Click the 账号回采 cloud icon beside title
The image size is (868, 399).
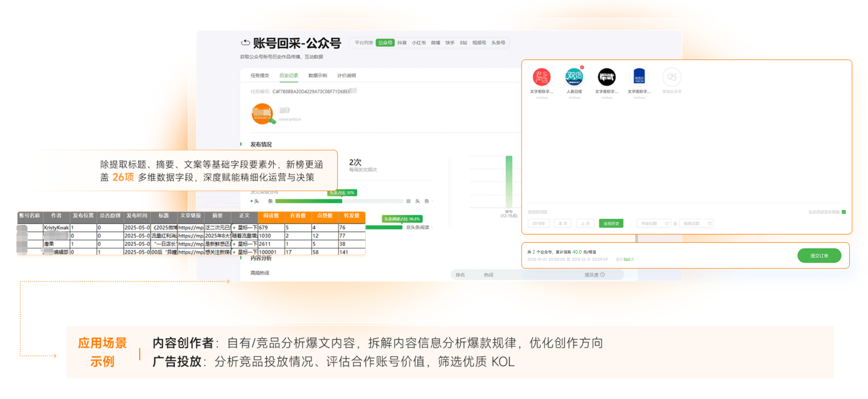pyautogui.click(x=246, y=43)
